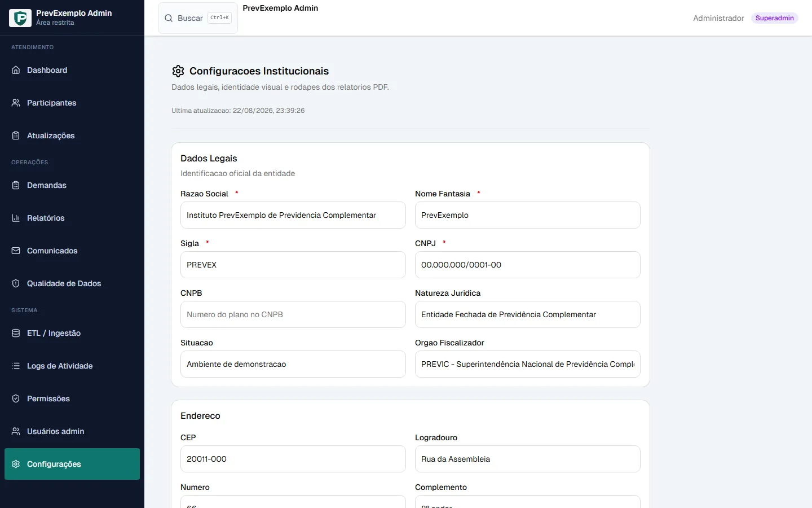Click the Configuracoes Institucionais page title
Viewport: 812px width, 508px height.
[x=259, y=71]
